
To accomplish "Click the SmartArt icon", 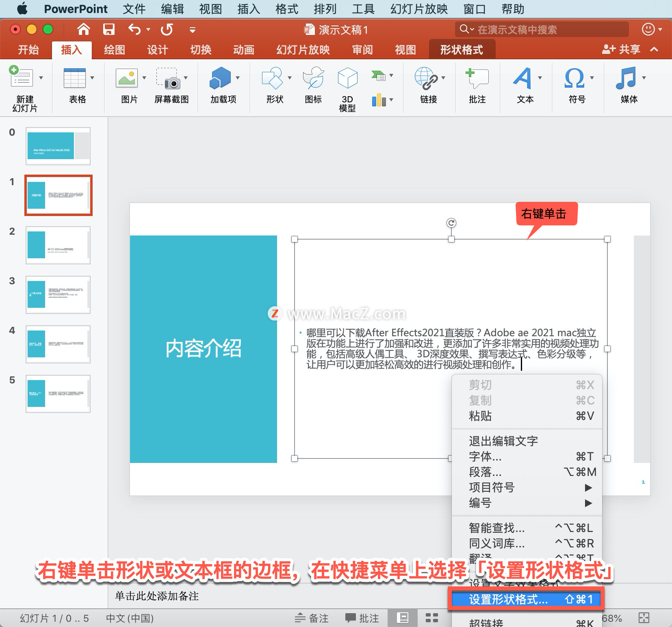I will pyautogui.click(x=378, y=76).
